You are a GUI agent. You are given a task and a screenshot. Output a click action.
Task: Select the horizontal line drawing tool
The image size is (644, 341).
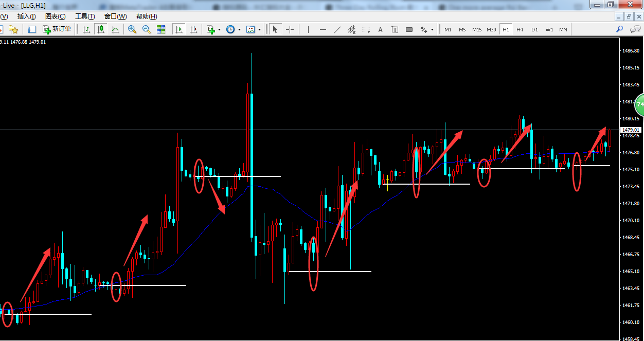pos(323,29)
